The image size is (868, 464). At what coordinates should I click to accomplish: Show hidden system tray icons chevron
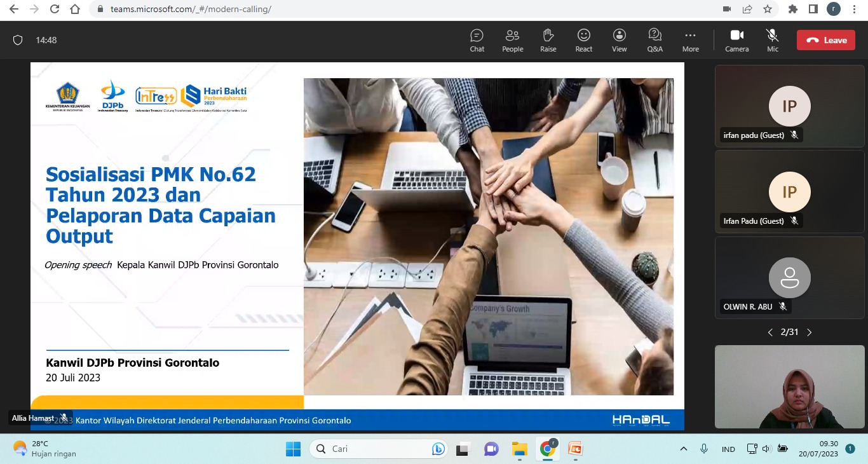[684, 449]
